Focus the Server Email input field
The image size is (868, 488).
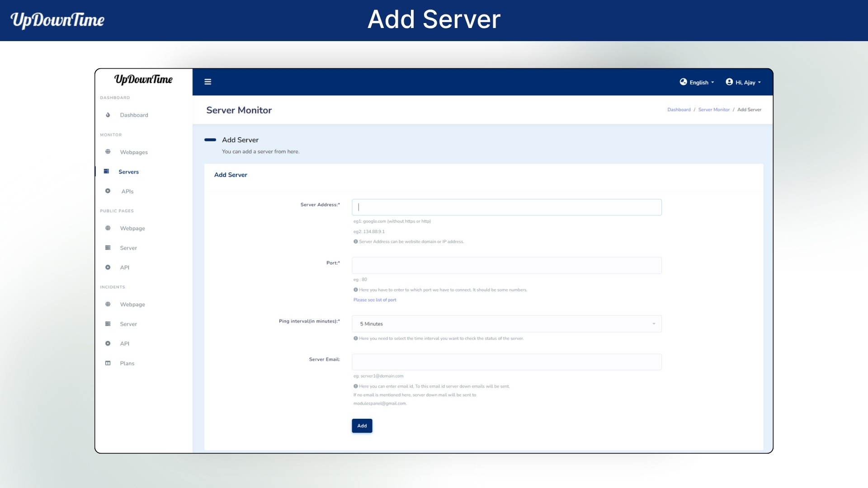506,362
